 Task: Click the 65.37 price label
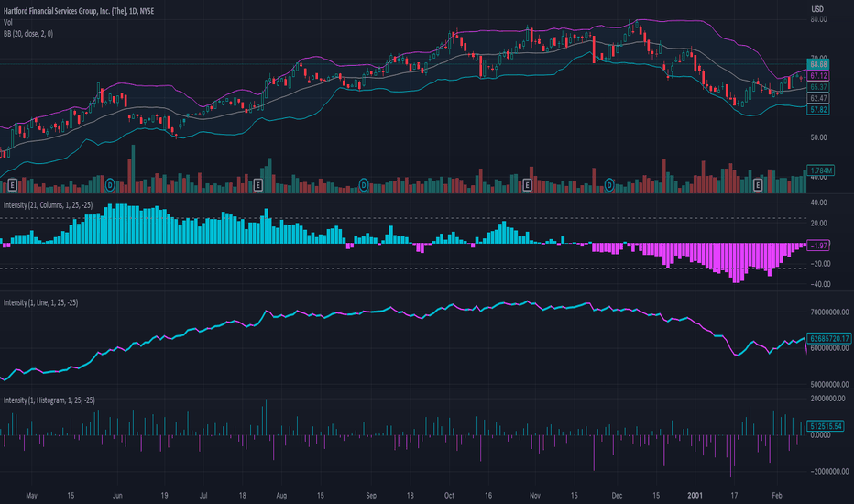(x=818, y=87)
